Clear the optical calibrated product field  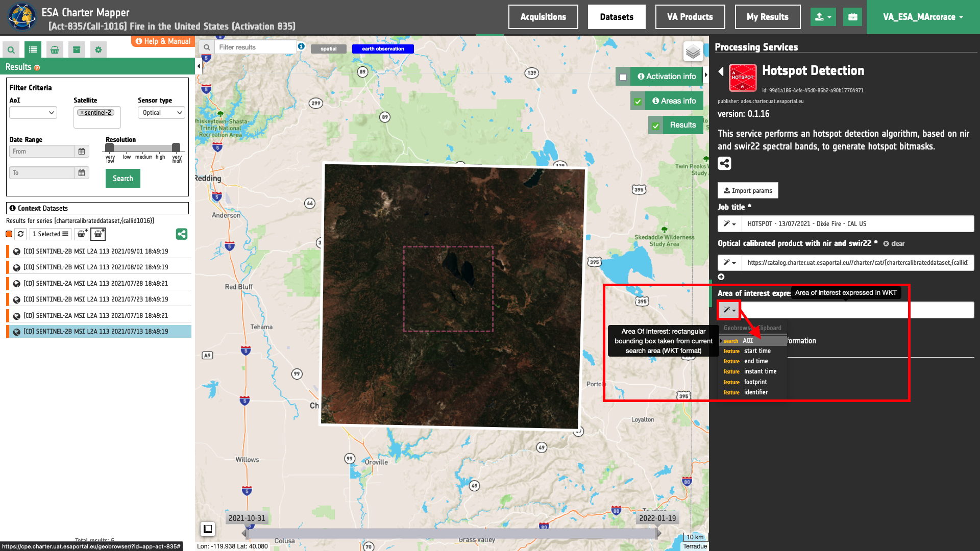[x=894, y=244]
